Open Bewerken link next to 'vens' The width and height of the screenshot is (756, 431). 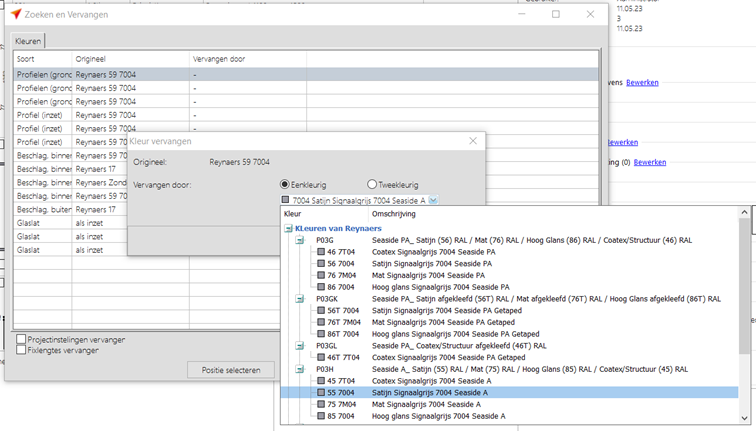click(x=642, y=82)
